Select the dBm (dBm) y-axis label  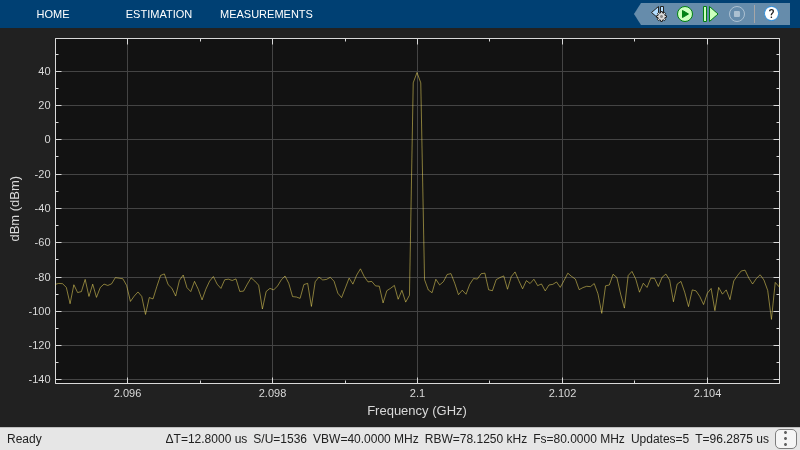tap(15, 209)
